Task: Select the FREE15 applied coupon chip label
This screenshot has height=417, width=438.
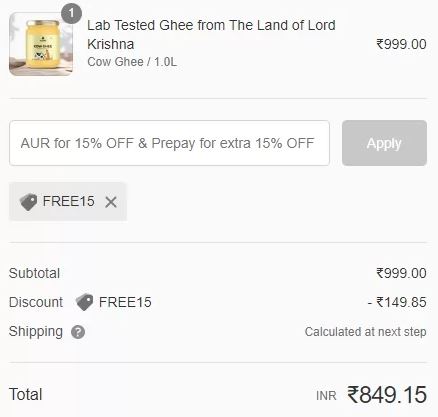Action: point(68,201)
